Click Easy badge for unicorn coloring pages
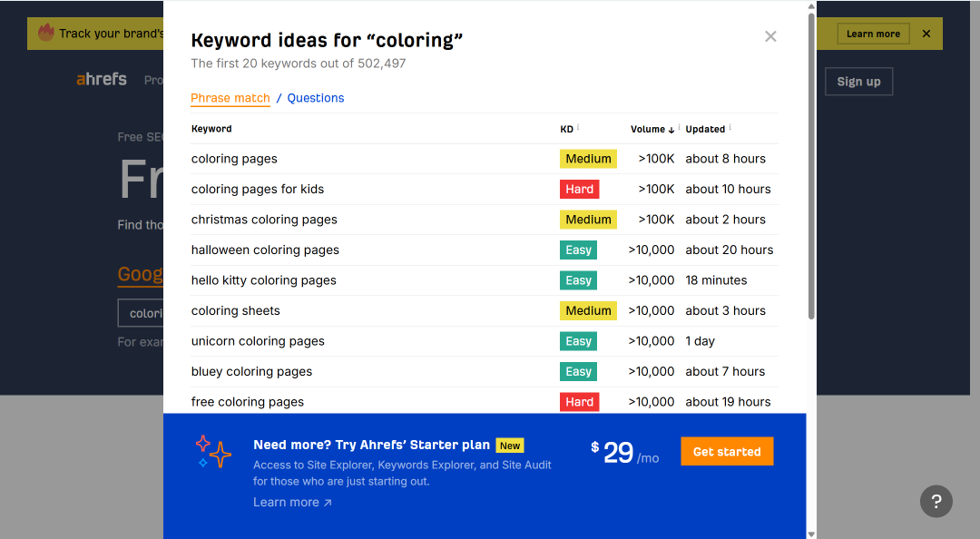Viewport: 980px width, 539px height. pyautogui.click(x=578, y=341)
